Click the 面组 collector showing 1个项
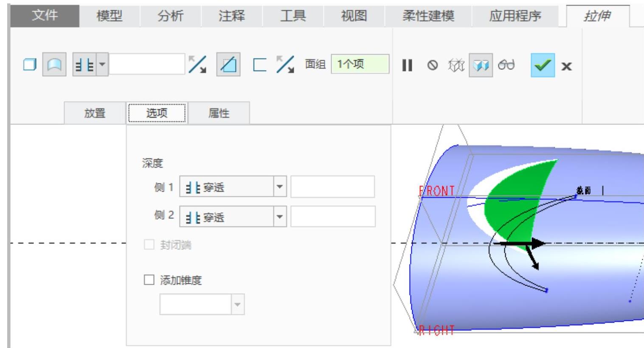 (x=360, y=64)
